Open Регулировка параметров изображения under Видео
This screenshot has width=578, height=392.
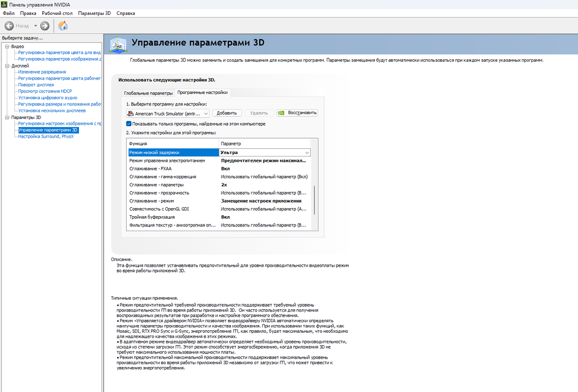59,59
